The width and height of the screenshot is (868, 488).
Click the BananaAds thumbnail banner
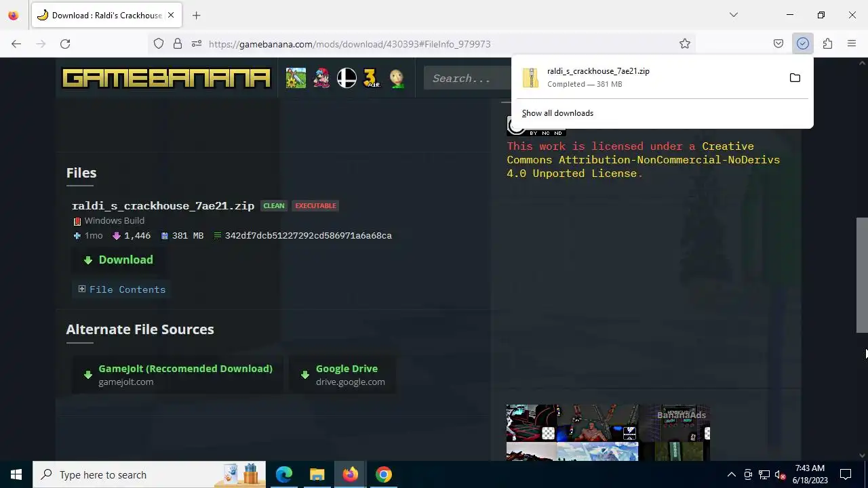pos(608,432)
